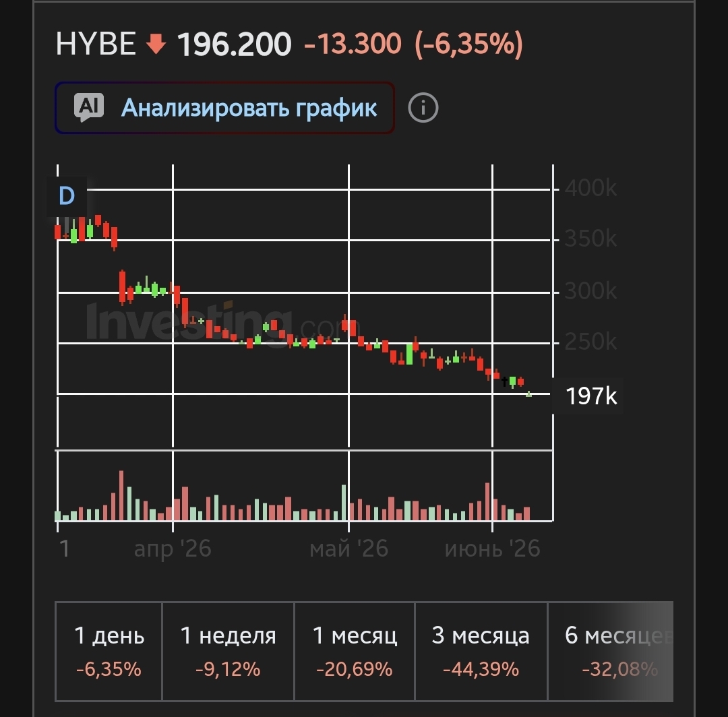
Task: Click the 197k current price label
Action: (590, 396)
